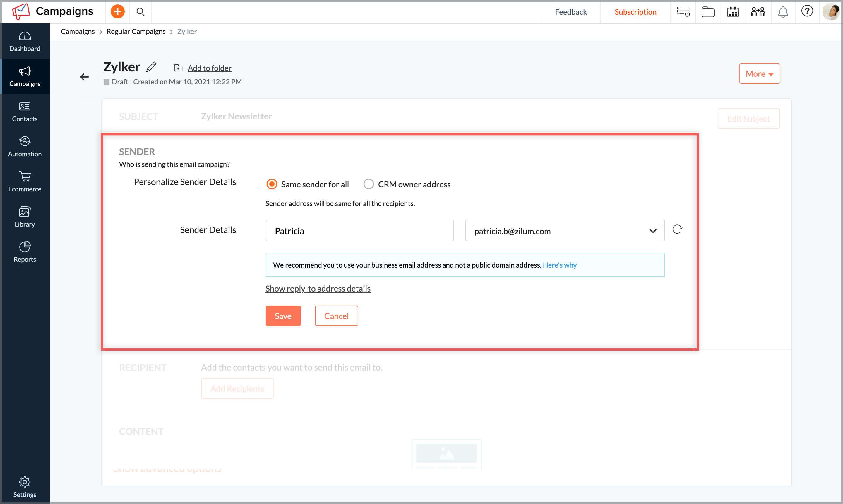Go to the Ecommerce module
Image resolution: width=843 pixels, height=504 pixels.
click(25, 182)
